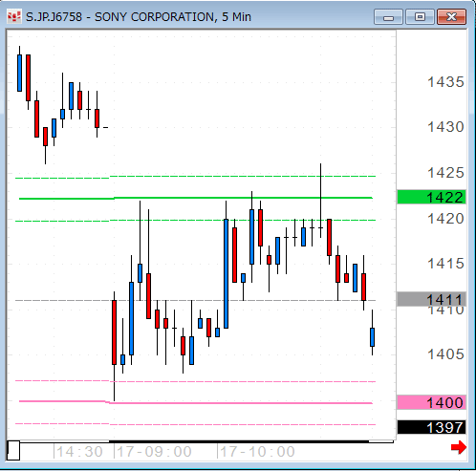Click the 1435 price axis value
476x471 pixels.
(445, 82)
